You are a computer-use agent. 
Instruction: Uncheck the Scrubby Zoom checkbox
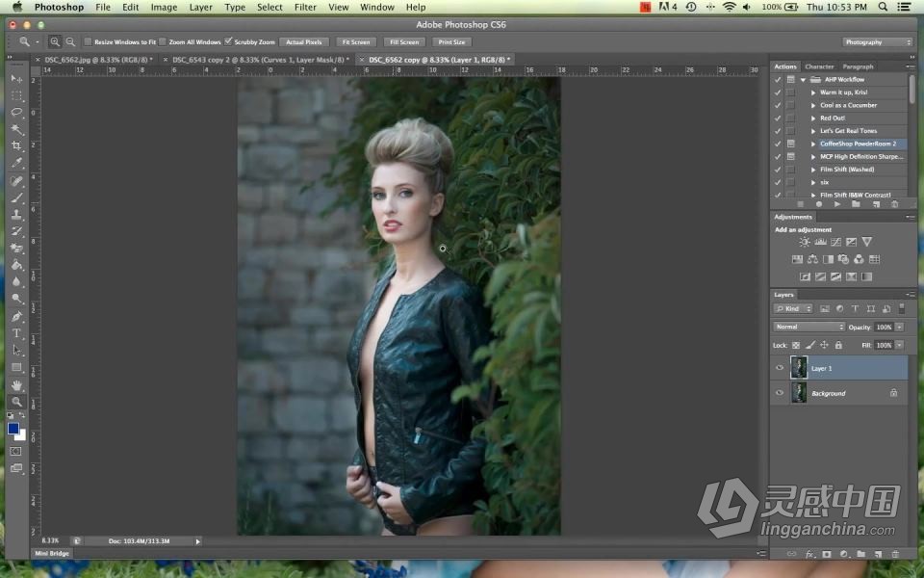[229, 41]
